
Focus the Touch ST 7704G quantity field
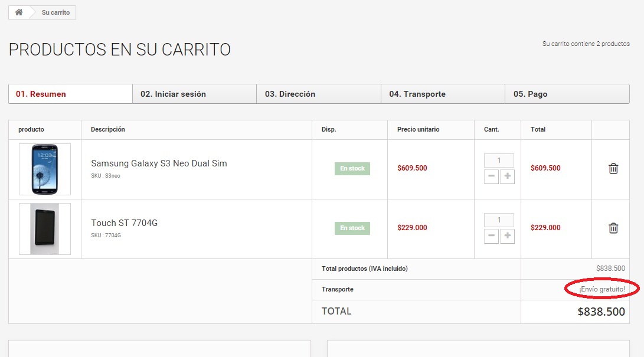pyautogui.click(x=499, y=220)
